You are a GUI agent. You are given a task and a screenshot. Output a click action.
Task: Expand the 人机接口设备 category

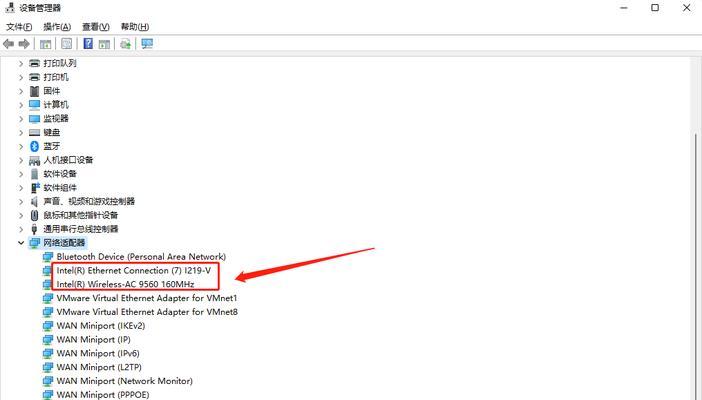21,160
